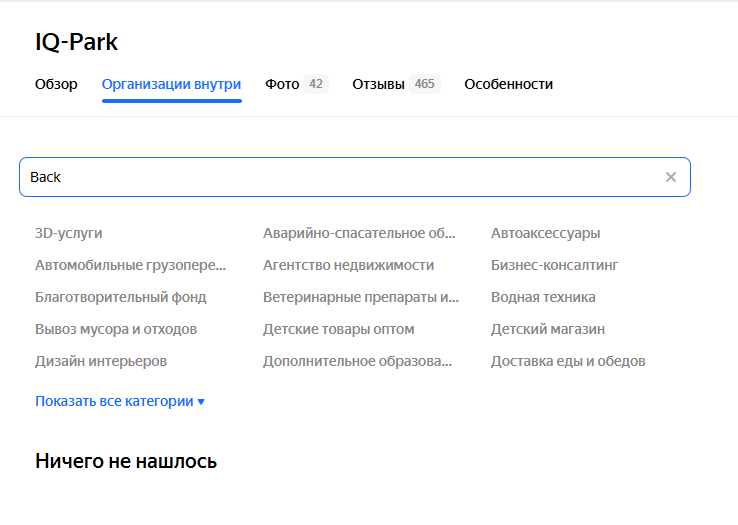The height and width of the screenshot is (525, 738).
Task: Select Дизайн интерьеров category
Action: click(101, 361)
